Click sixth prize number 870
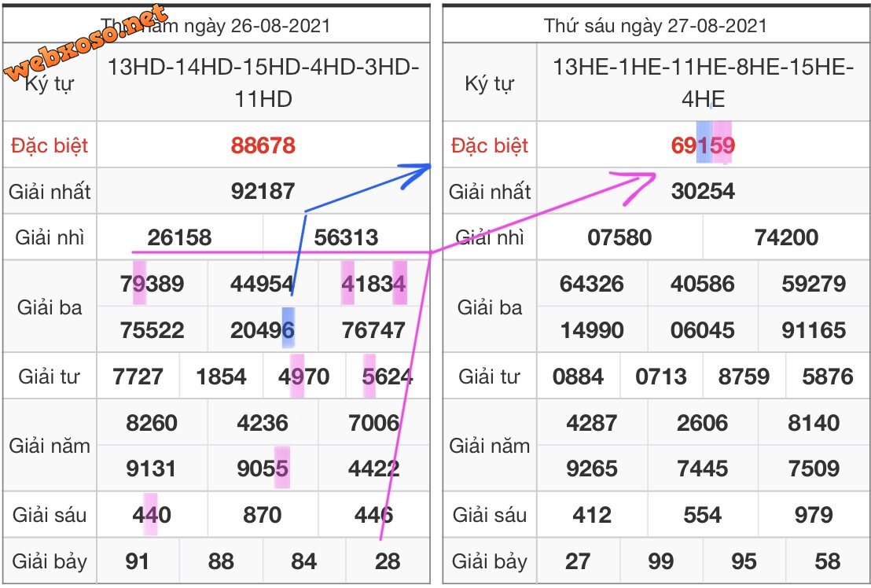Screen dimensions: 871x588 point(263,515)
